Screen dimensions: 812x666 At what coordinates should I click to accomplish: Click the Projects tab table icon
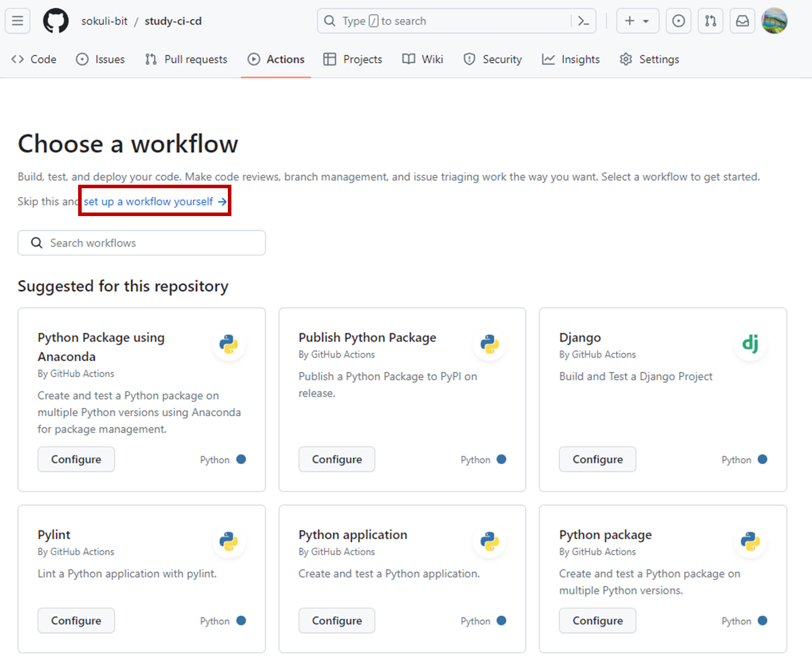point(330,59)
